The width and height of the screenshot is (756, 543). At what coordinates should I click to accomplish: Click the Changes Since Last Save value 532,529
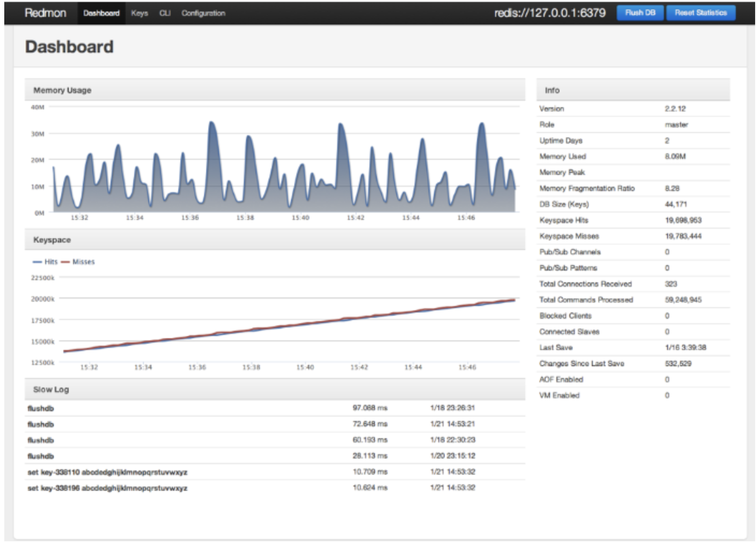(678, 364)
